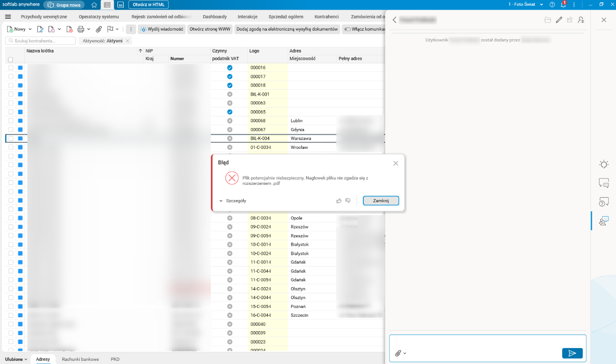Screen dimensions: 616x364
Task: Click the flag icon in toolbar
Action: [x=110, y=29]
